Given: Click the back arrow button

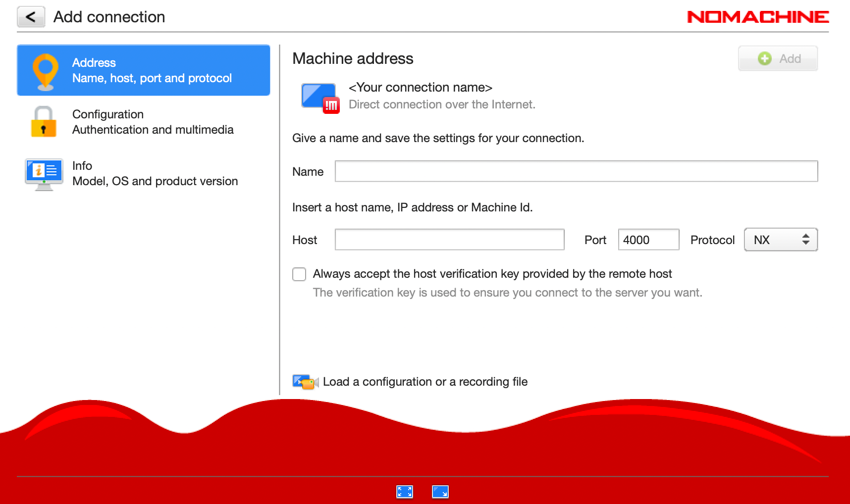Looking at the screenshot, I should [x=31, y=17].
